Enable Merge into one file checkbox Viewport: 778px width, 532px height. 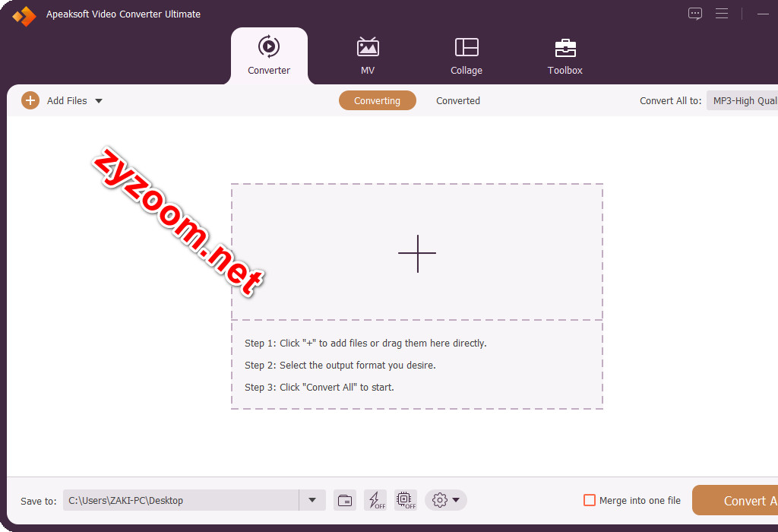590,500
